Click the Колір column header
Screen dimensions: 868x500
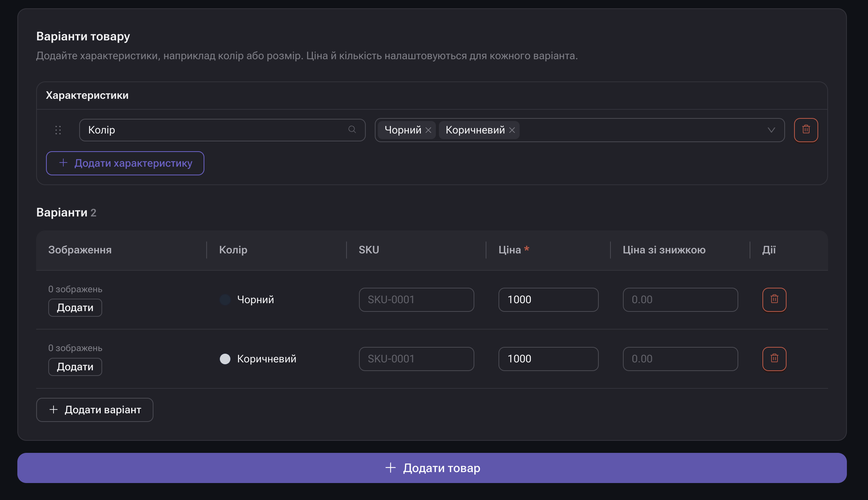coord(233,250)
